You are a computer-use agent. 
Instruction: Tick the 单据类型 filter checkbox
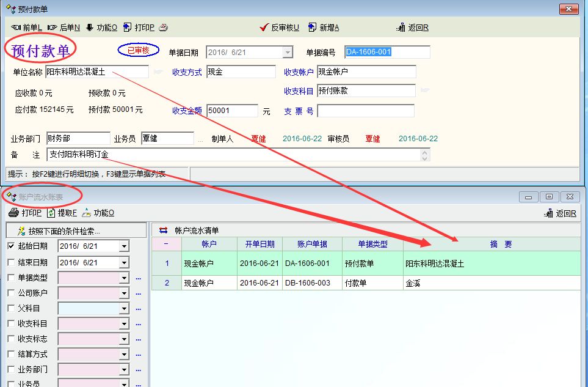point(11,278)
